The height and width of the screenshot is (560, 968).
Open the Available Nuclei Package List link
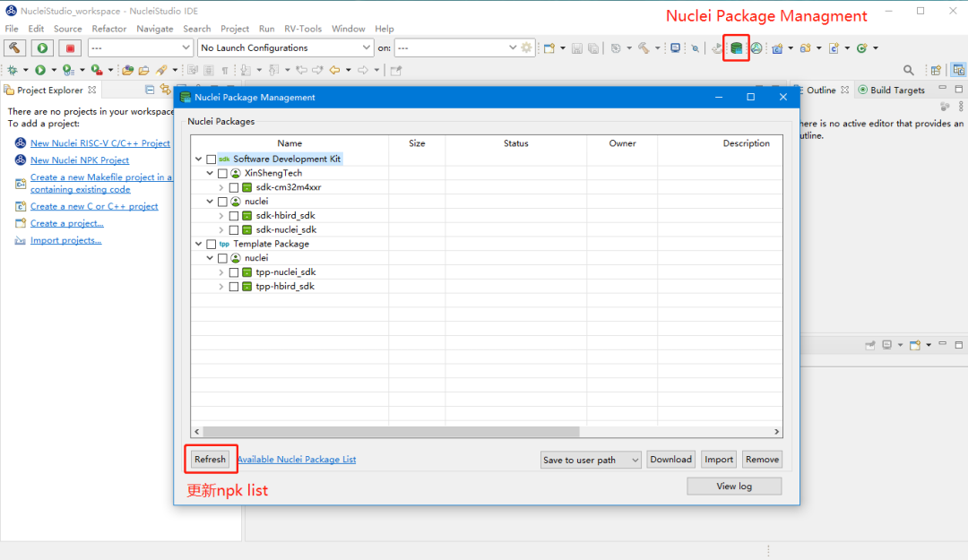297,460
